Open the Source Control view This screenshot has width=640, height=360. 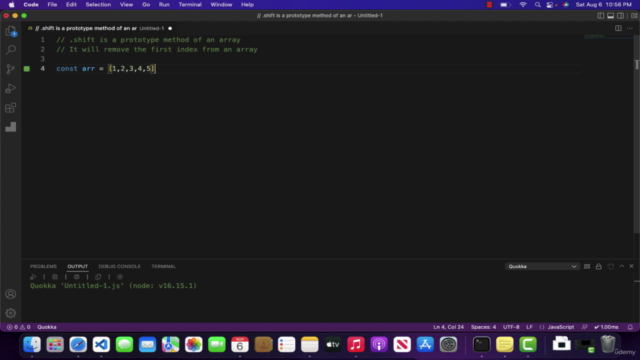point(11,69)
